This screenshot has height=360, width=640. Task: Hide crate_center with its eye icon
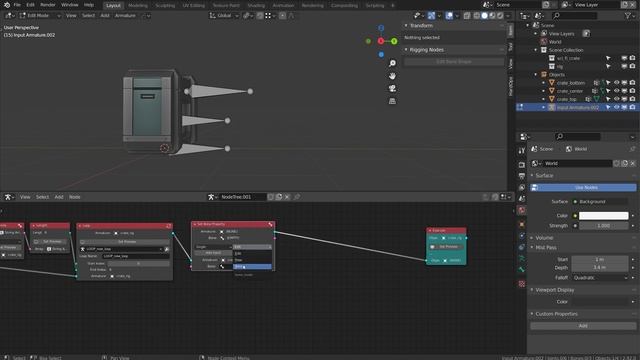(x=616, y=91)
